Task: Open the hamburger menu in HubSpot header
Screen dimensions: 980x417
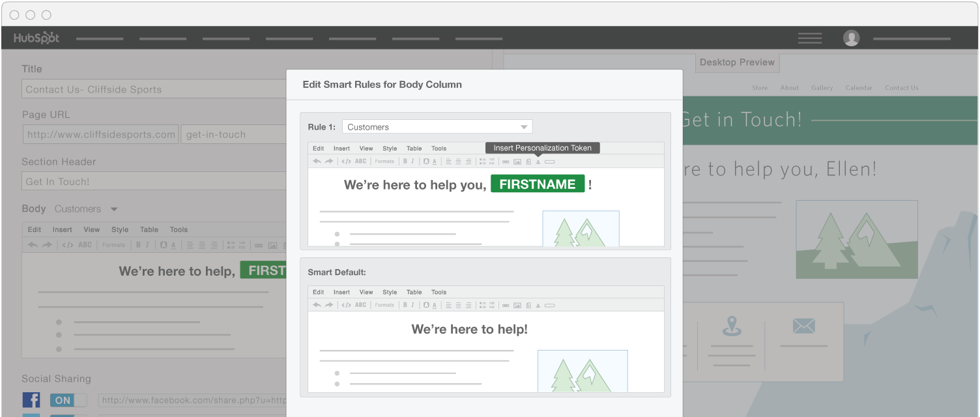Action: pyautogui.click(x=810, y=38)
